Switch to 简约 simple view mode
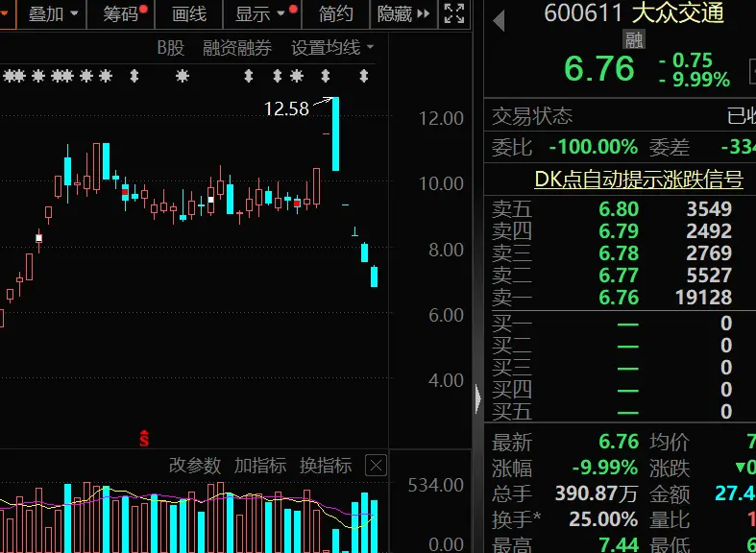 (335, 14)
